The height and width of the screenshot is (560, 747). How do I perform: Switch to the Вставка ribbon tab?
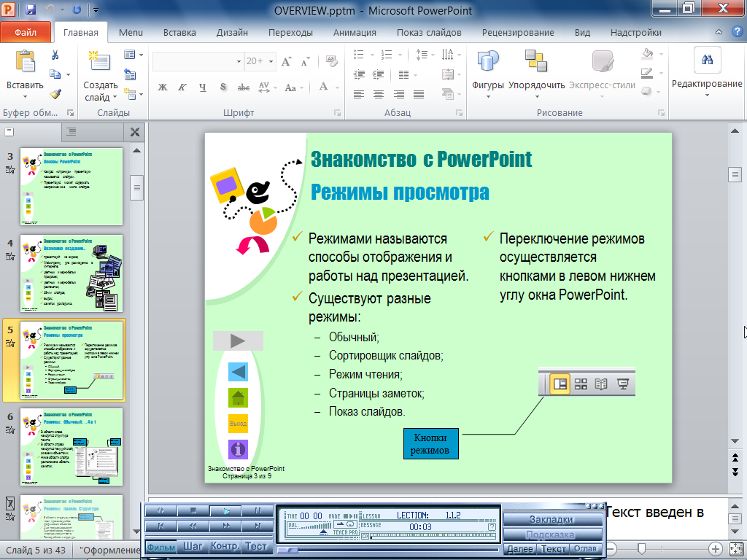pyautogui.click(x=179, y=32)
